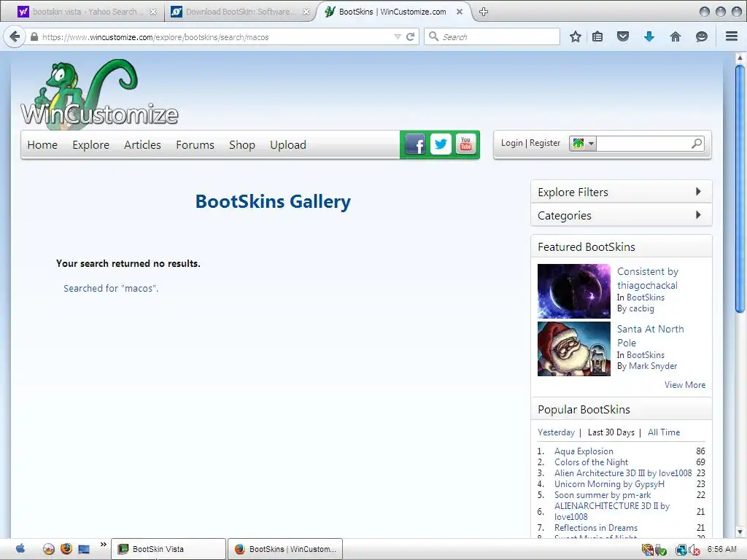Screen dimensions: 747x560
Task: Show Yesterday's popular BootSkins
Action: (556, 432)
